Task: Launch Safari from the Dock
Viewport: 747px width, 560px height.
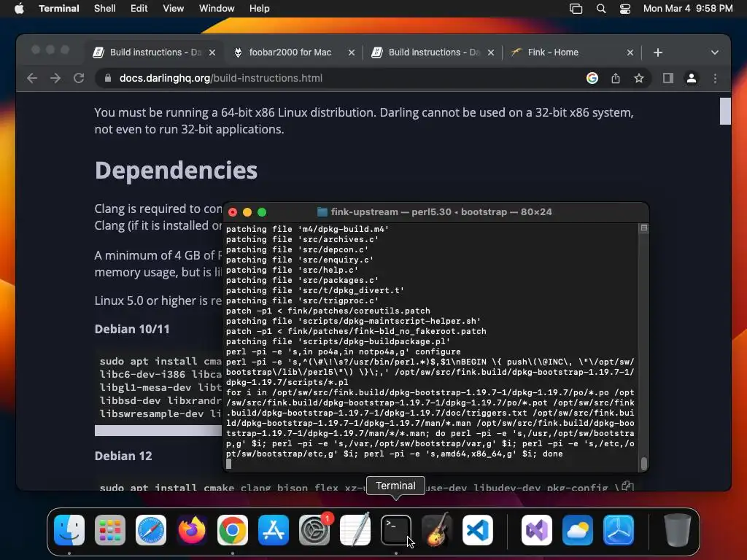Action: (151, 530)
